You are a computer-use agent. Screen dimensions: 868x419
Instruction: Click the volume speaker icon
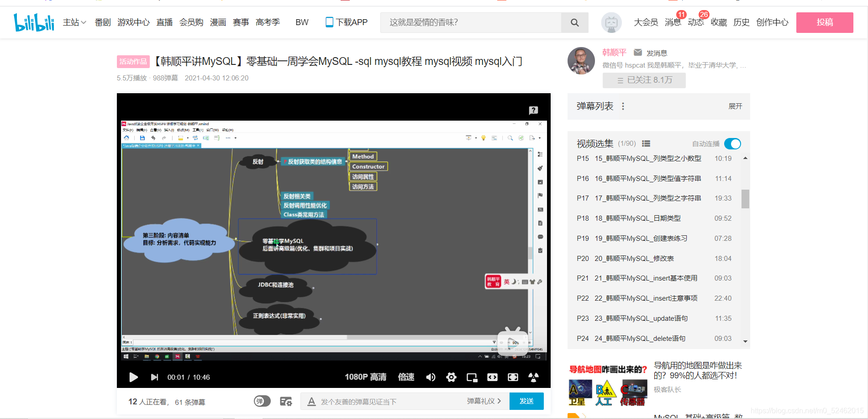431,377
